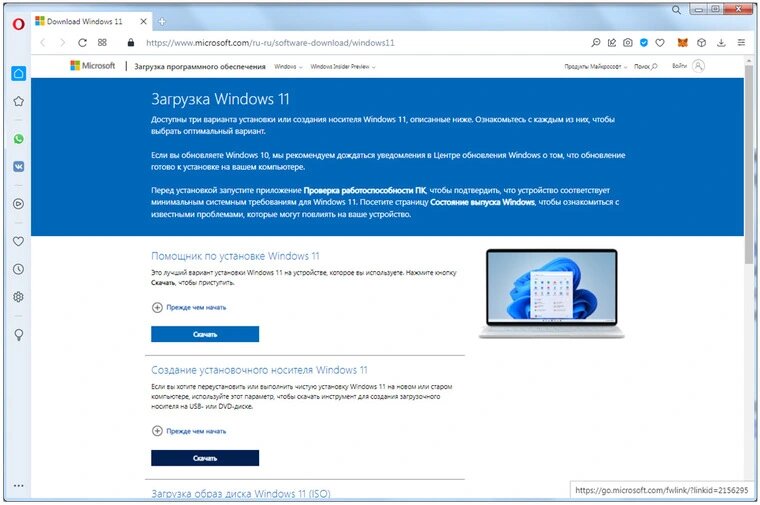
Task: Open sidebar setup three-dots menu
Action: 18,485
